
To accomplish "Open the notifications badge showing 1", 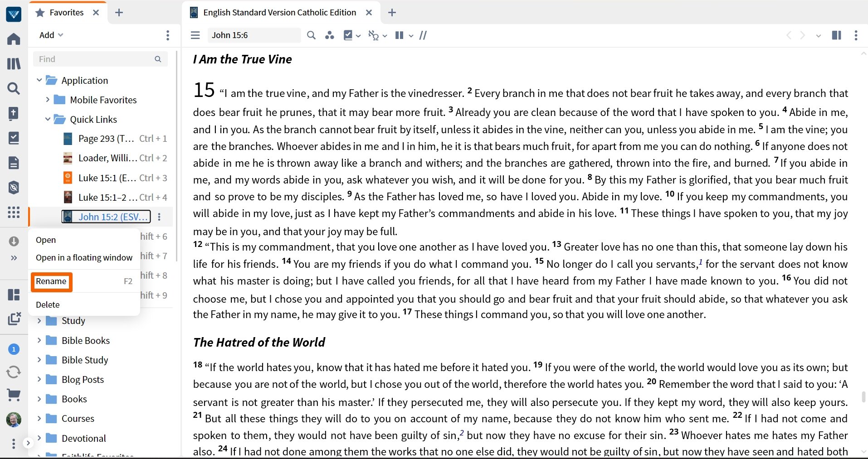I will pos(14,349).
